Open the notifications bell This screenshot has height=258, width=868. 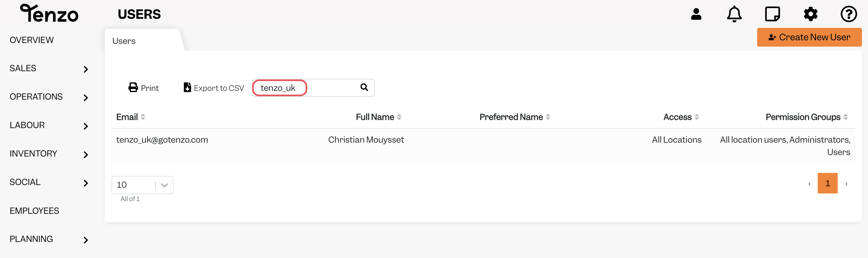point(734,14)
